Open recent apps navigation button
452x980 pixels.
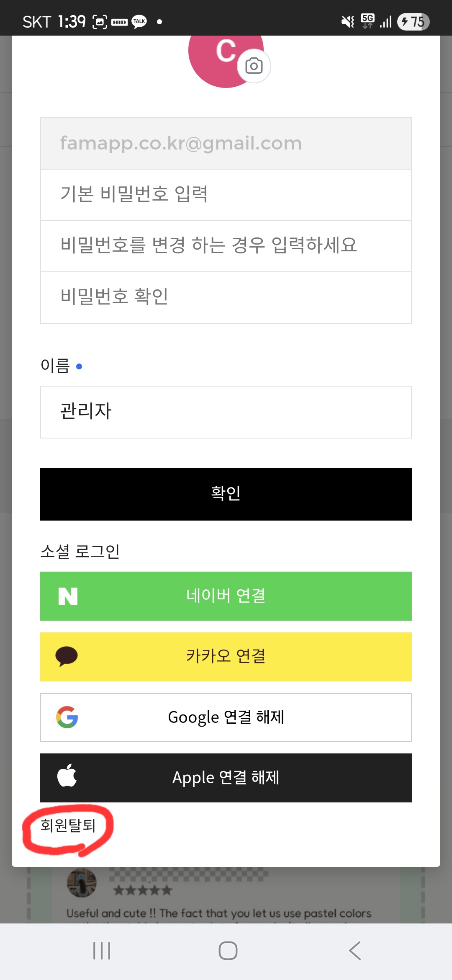(x=102, y=950)
